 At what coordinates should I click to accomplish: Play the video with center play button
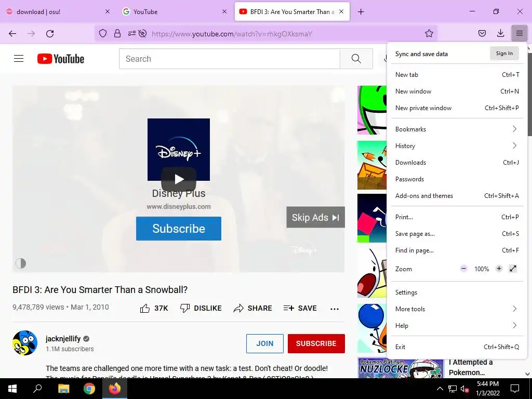pos(179,179)
